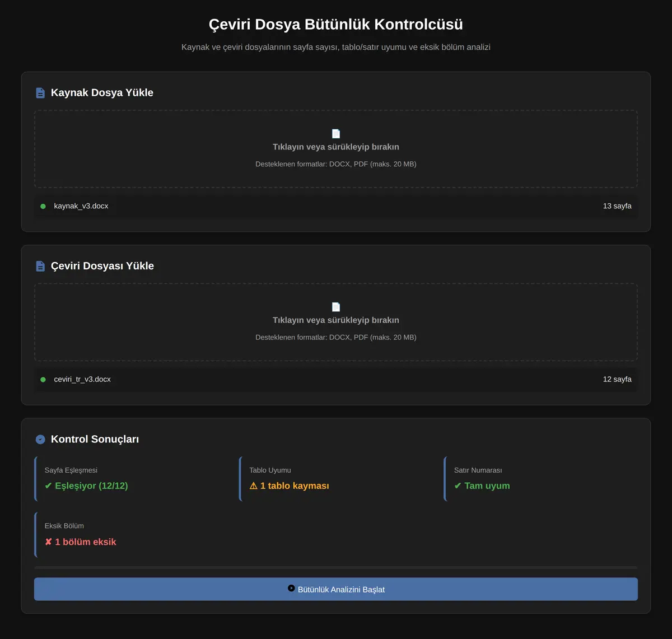Click the warning triangle beside 1 tablo kayması
Image resolution: width=672 pixels, height=639 pixels.
point(253,486)
